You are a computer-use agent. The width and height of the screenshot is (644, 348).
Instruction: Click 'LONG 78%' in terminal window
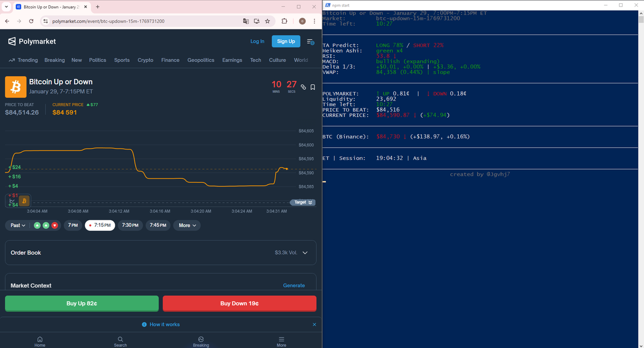(x=391, y=46)
